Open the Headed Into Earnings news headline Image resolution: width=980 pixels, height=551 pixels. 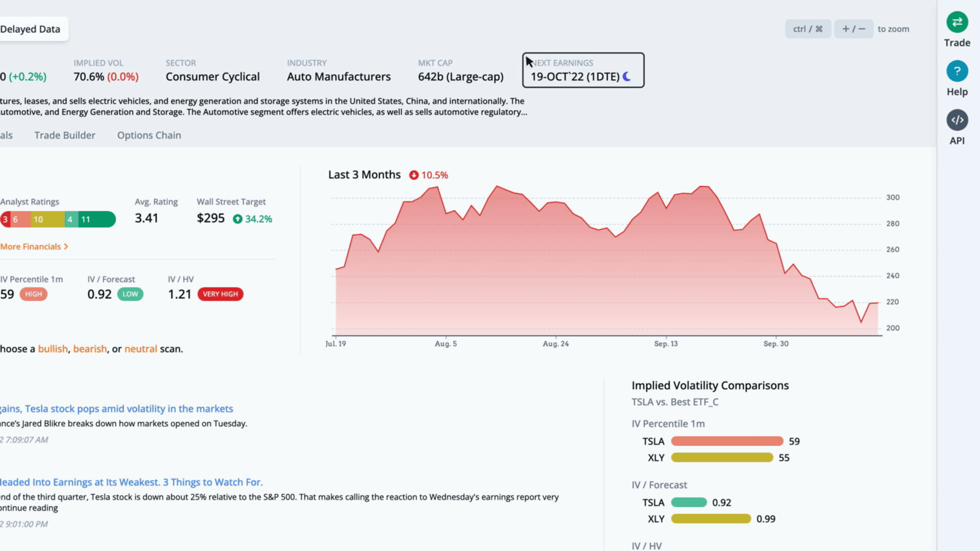(131, 482)
